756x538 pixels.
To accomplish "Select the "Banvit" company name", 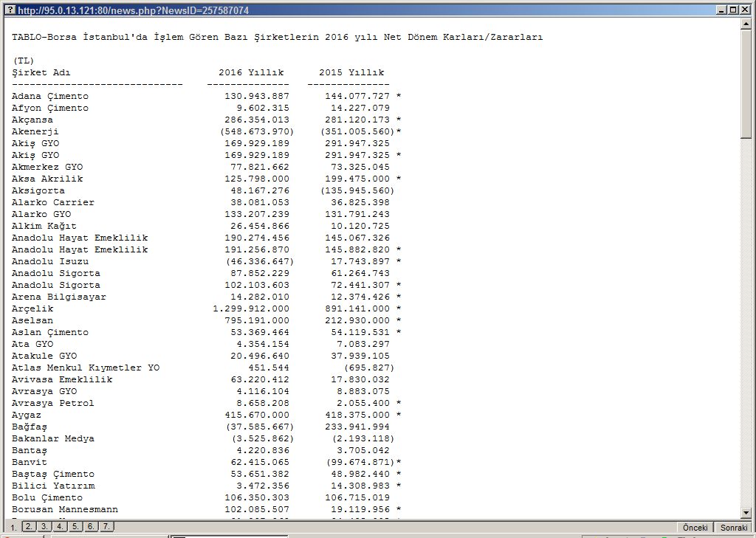I will pos(30,462).
